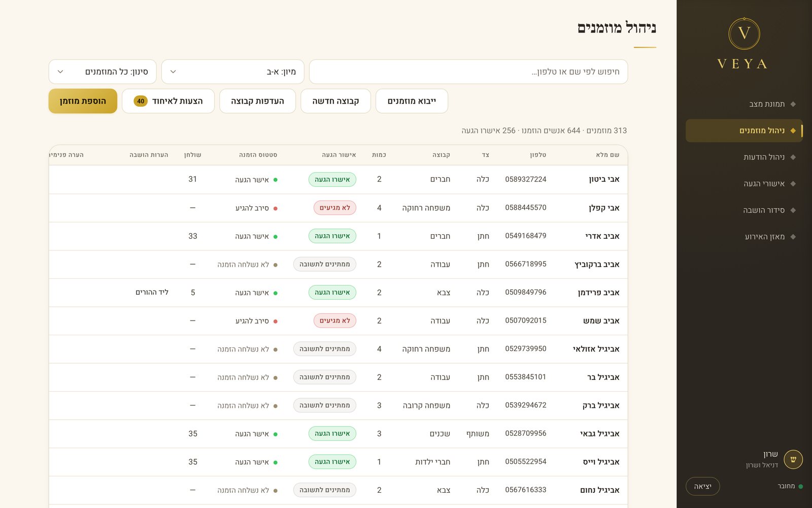Click אישרו הגעה badge for אביגיל וייס

coord(332,462)
